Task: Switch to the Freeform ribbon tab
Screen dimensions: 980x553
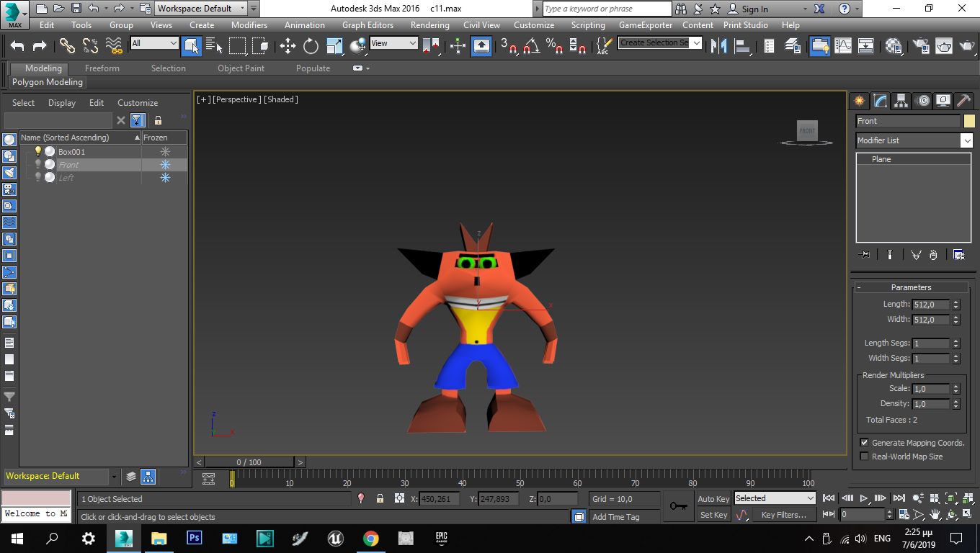Action: point(102,68)
